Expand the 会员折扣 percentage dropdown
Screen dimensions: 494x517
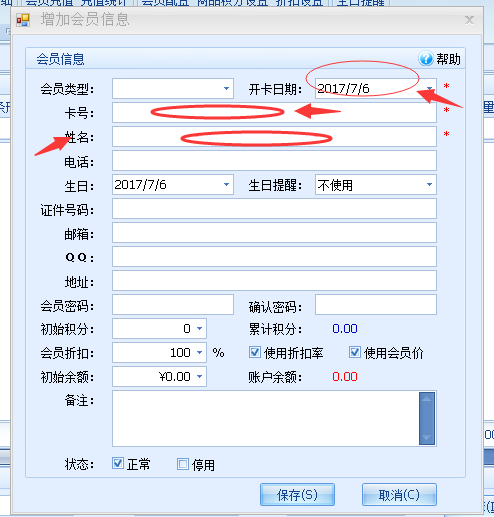pyautogui.click(x=199, y=353)
